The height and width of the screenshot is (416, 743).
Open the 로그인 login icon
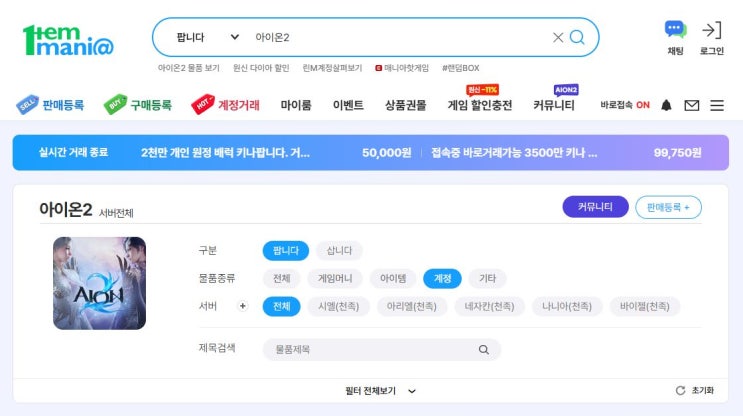[x=712, y=38]
